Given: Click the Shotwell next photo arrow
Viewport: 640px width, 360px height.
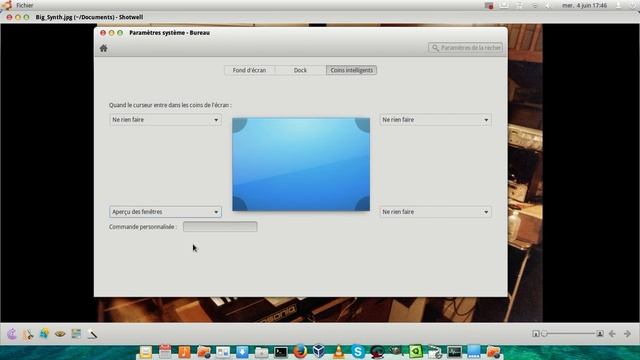Looking at the screenshot, I should pyautogui.click(x=628, y=334).
